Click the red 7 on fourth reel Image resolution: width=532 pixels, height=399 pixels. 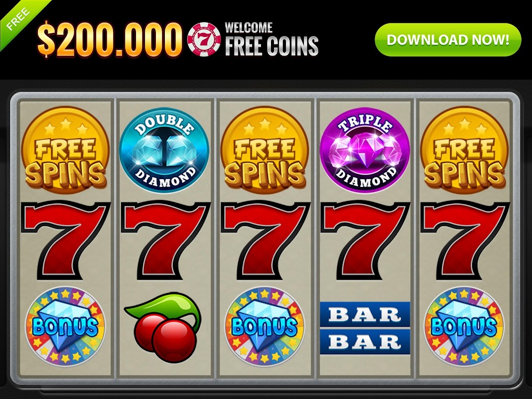point(366,240)
